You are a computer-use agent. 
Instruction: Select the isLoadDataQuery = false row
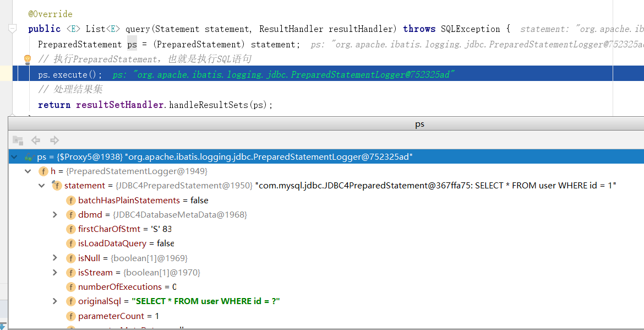[x=326, y=244]
